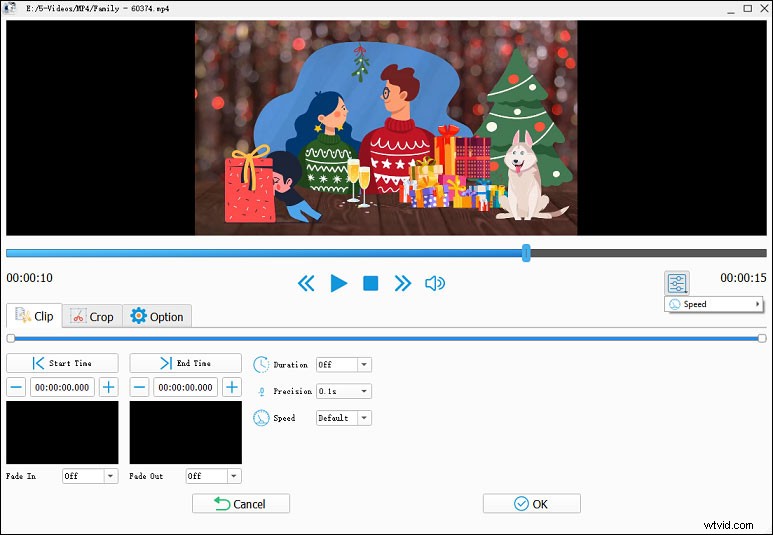The height and width of the screenshot is (535, 773).
Task: Click the end time input field
Action: [x=185, y=387]
